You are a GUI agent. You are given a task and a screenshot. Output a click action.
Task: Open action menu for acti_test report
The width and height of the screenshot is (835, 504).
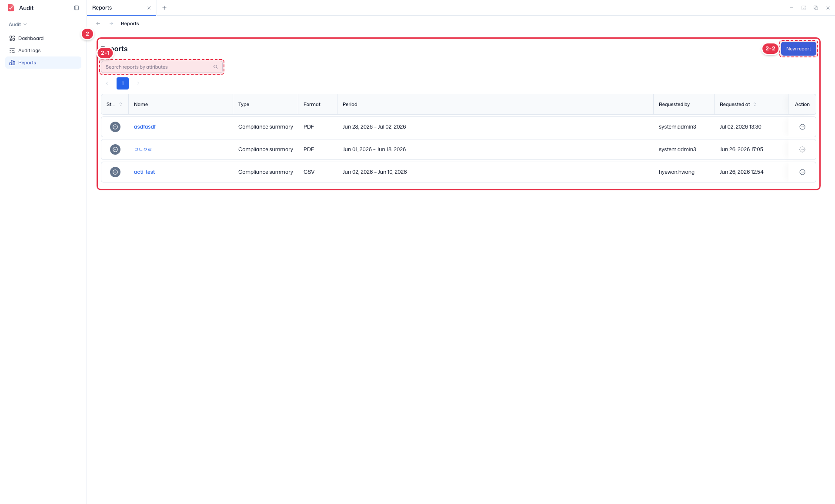point(802,172)
